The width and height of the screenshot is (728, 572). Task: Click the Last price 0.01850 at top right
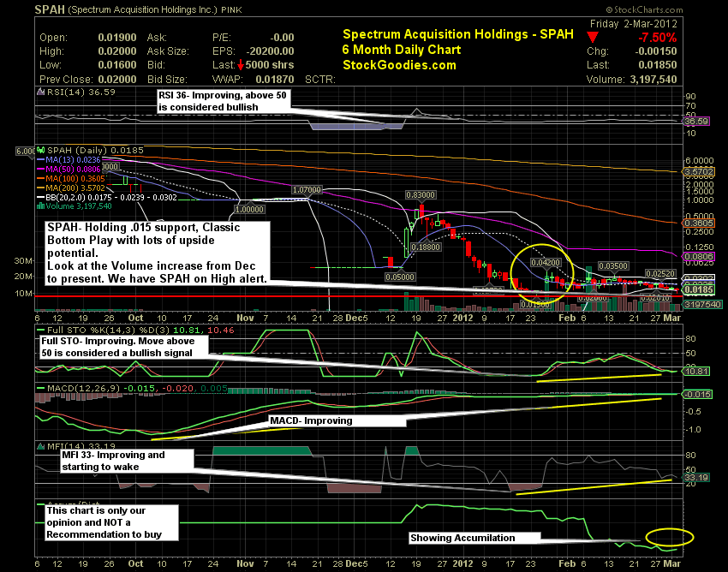pyautogui.click(x=658, y=65)
